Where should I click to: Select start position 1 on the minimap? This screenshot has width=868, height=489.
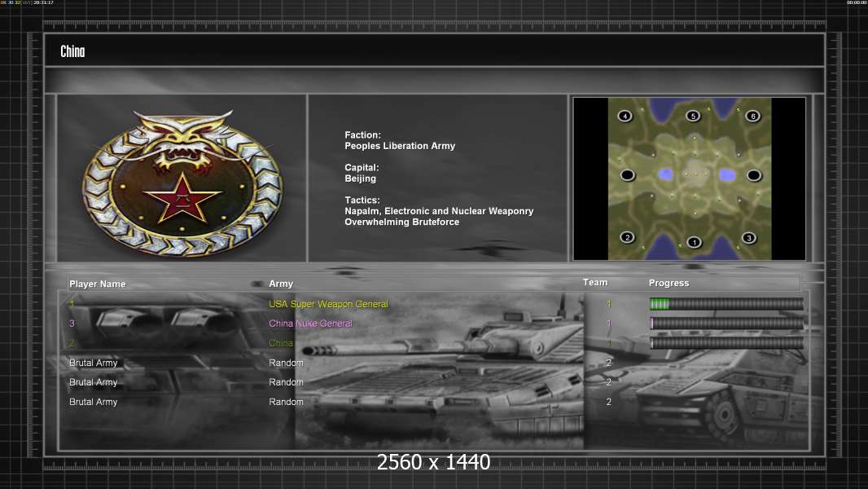(695, 242)
